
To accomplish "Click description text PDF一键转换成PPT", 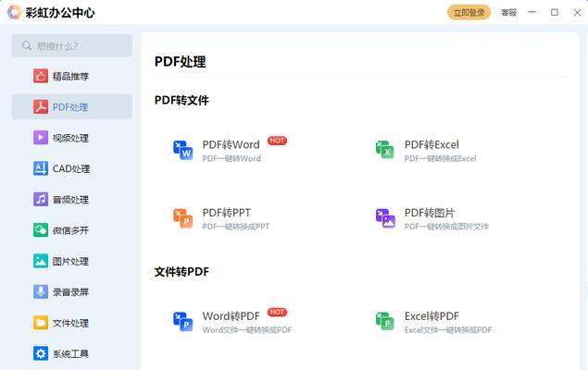I will 236,227.
